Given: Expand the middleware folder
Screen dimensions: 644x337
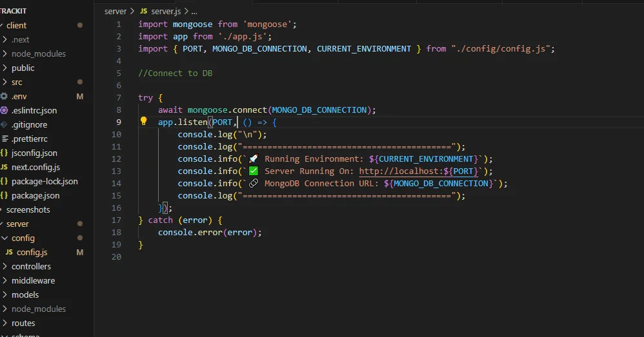Looking at the screenshot, I should pos(33,280).
